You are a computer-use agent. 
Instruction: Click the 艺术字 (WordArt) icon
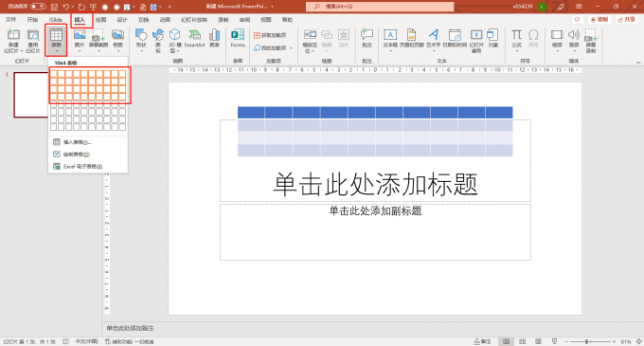[x=434, y=35]
